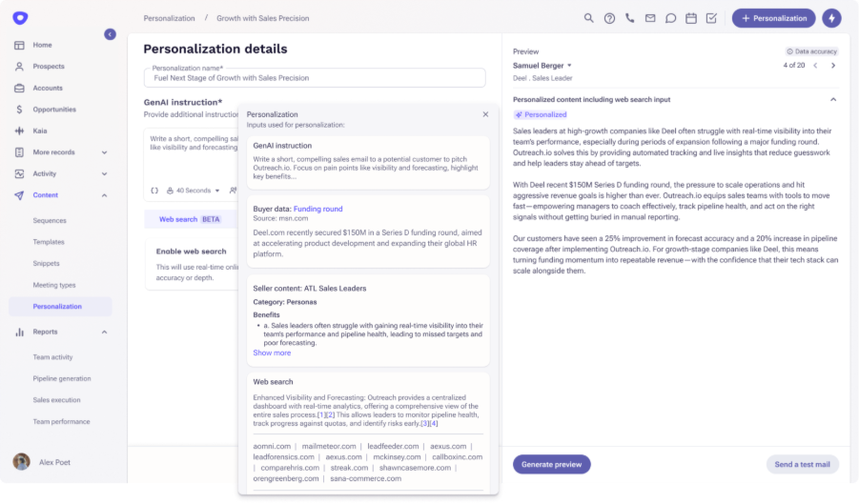Click the Home layout icon

click(x=19, y=45)
